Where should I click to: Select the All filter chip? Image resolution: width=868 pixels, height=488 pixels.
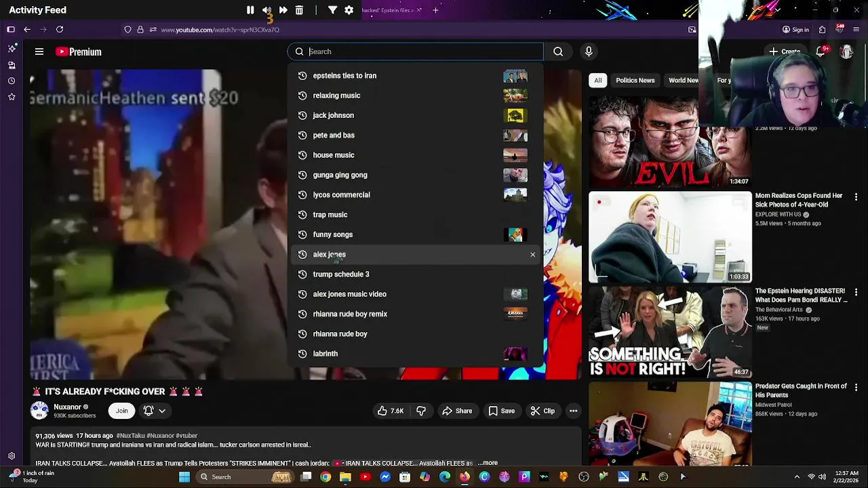[597, 80]
